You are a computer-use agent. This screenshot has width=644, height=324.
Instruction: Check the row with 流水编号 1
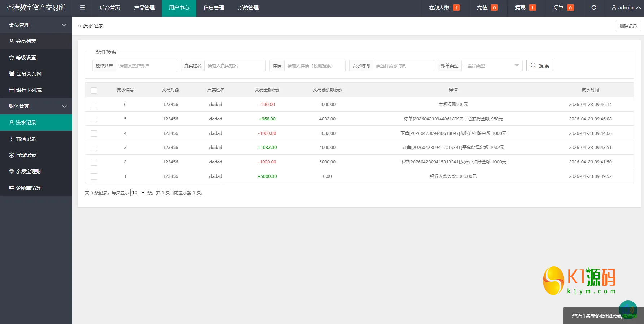pos(94,176)
